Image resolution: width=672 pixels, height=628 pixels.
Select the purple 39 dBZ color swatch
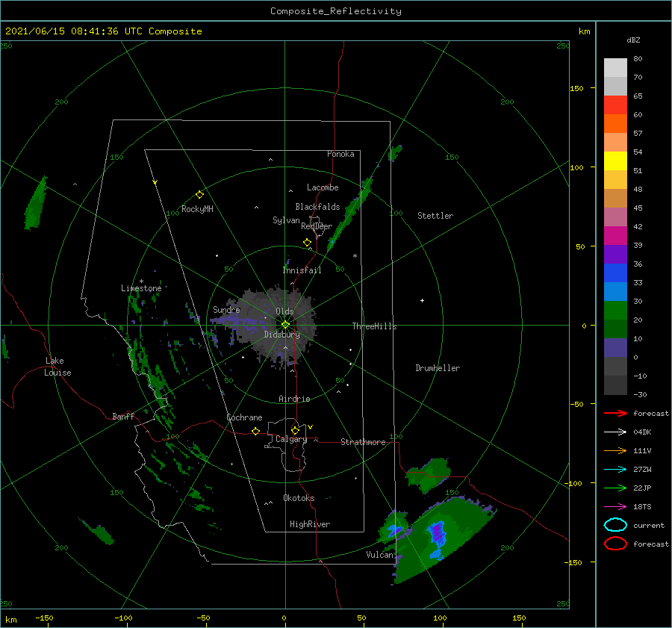point(615,255)
